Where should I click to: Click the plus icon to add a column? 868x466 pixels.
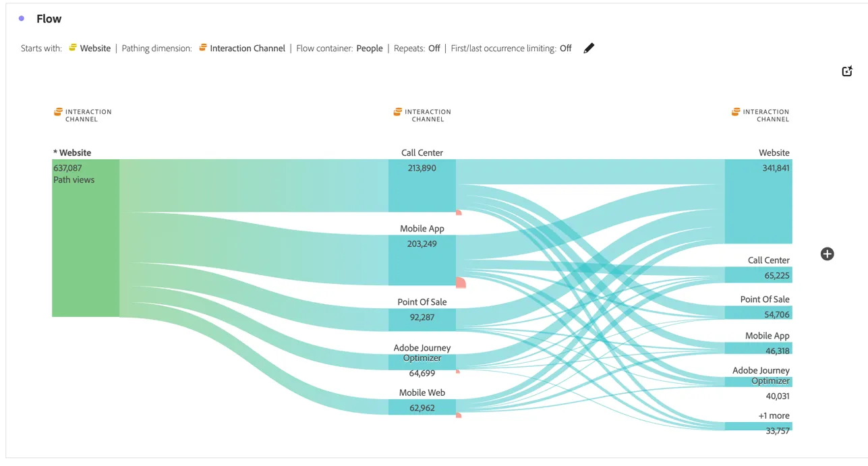tap(828, 254)
